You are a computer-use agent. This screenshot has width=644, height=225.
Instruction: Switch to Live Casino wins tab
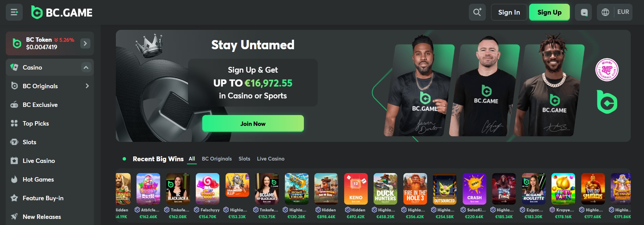[271, 159]
